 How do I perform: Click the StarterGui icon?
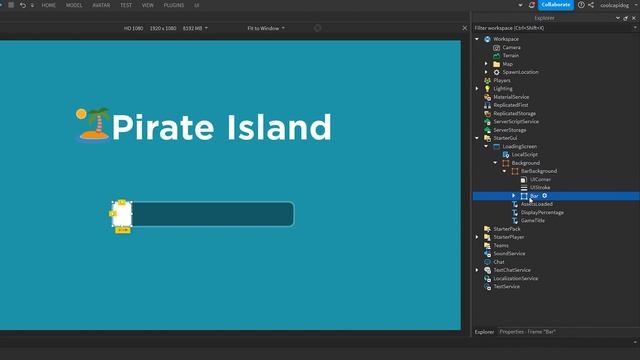click(x=487, y=138)
